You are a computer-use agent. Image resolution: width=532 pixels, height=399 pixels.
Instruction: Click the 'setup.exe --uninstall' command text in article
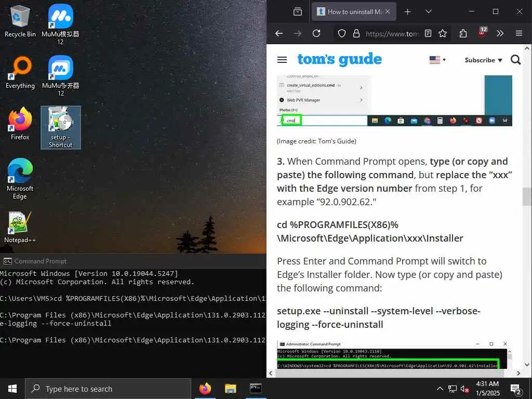coord(379,317)
